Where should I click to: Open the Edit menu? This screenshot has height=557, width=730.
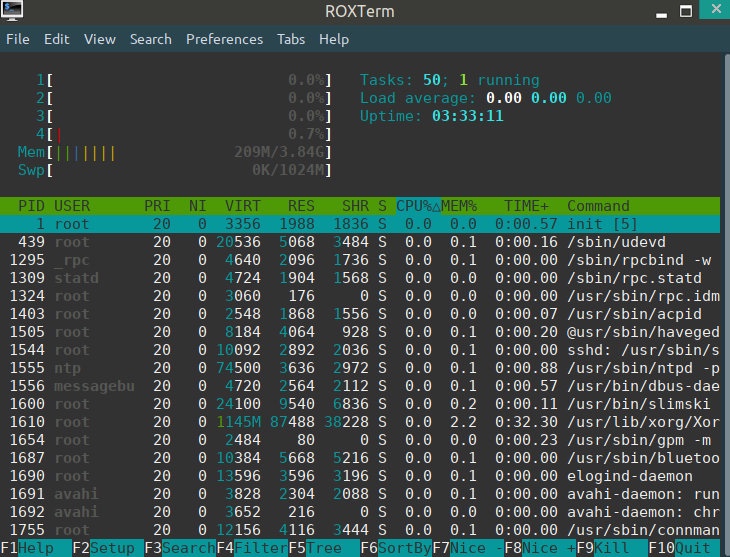(x=56, y=40)
